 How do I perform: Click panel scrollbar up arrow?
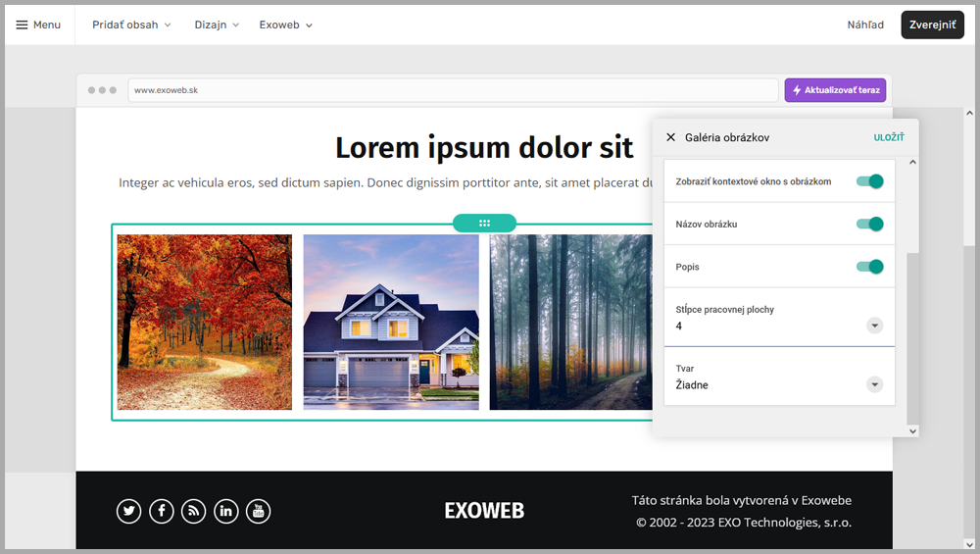pos(912,162)
